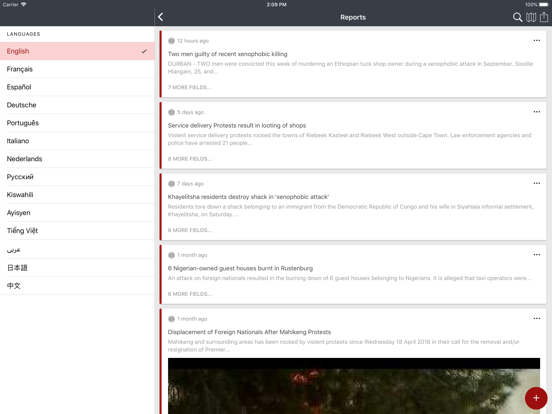552x414 pixels.
Task: Open more options for '6 Nigerian-owned guest houses' report
Action: 537,255
